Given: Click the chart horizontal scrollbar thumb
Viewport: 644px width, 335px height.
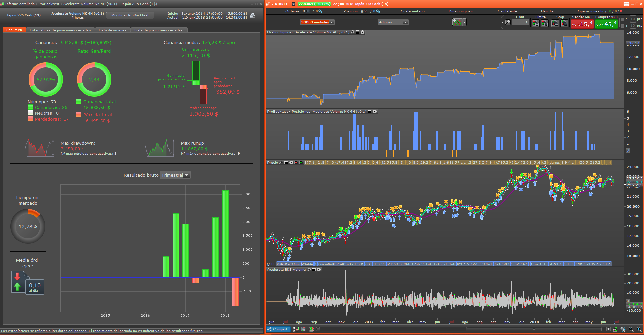Looking at the screenshot, I should pos(533,329).
